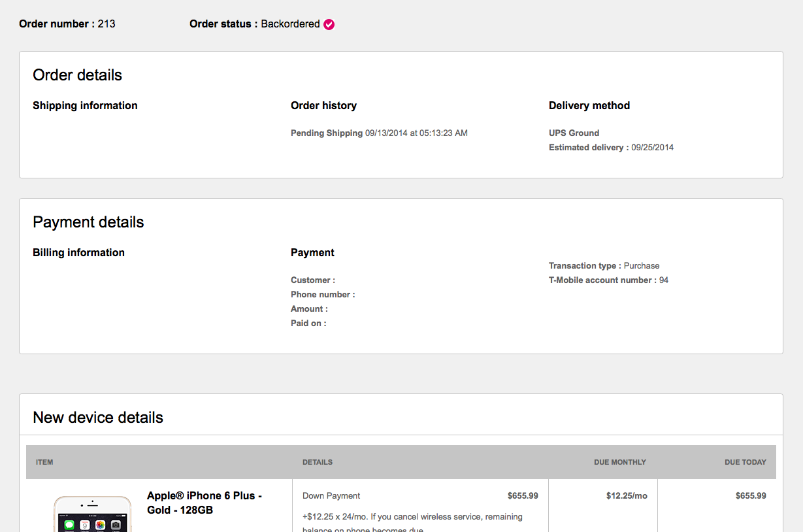Click the DETAILS column header
This screenshot has width=803, height=532.
coord(318,462)
